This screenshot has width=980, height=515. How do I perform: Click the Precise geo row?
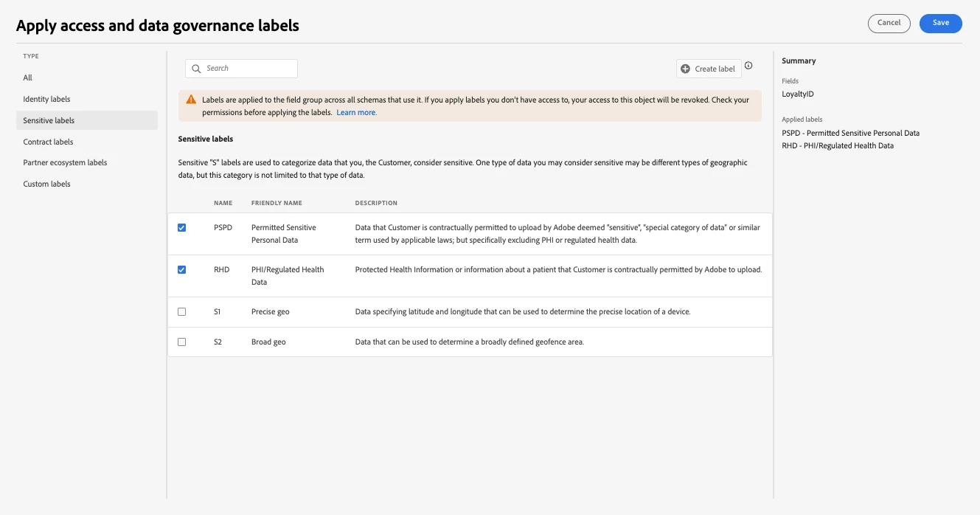pos(472,312)
